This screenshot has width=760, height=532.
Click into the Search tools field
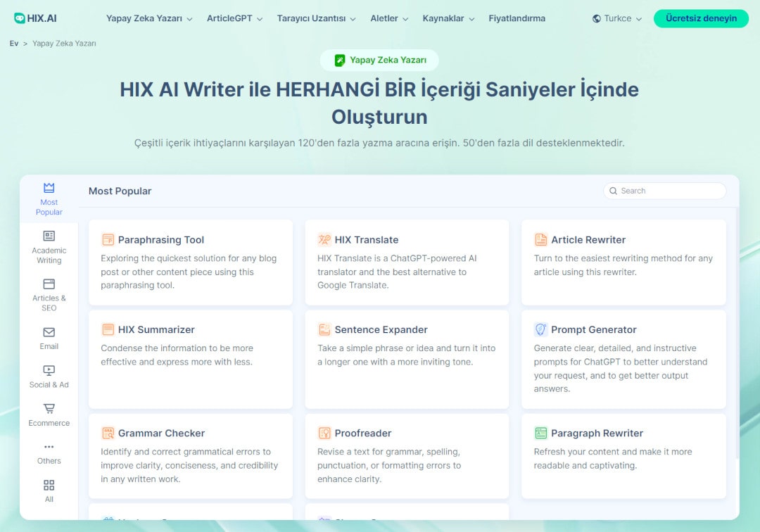coord(664,191)
